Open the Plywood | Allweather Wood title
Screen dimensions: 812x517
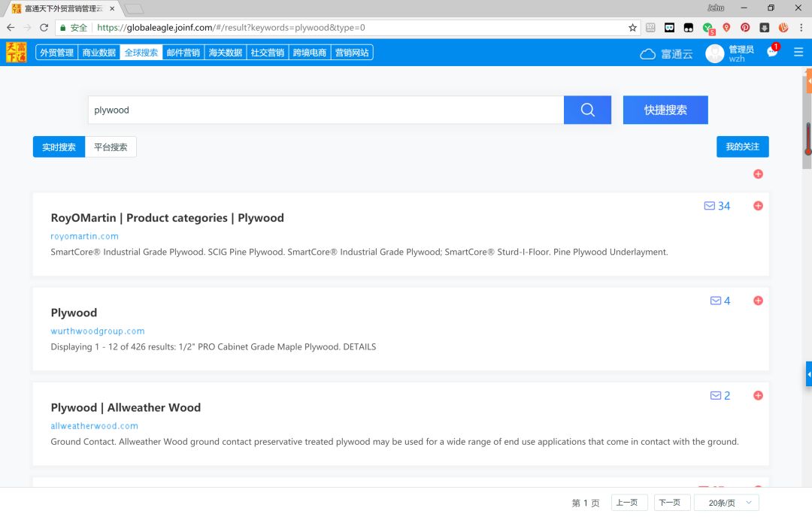(x=126, y=407)
